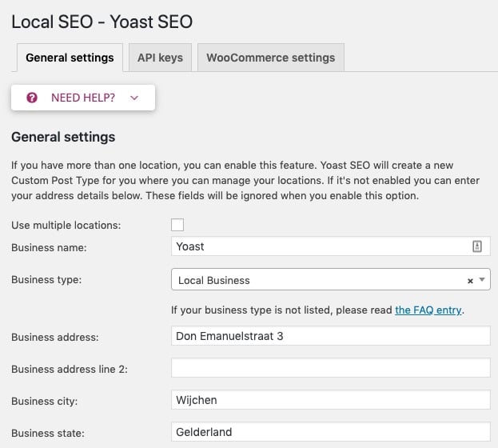
Task: Open the WooCommerce settings tab
Action: coord(270,58)
